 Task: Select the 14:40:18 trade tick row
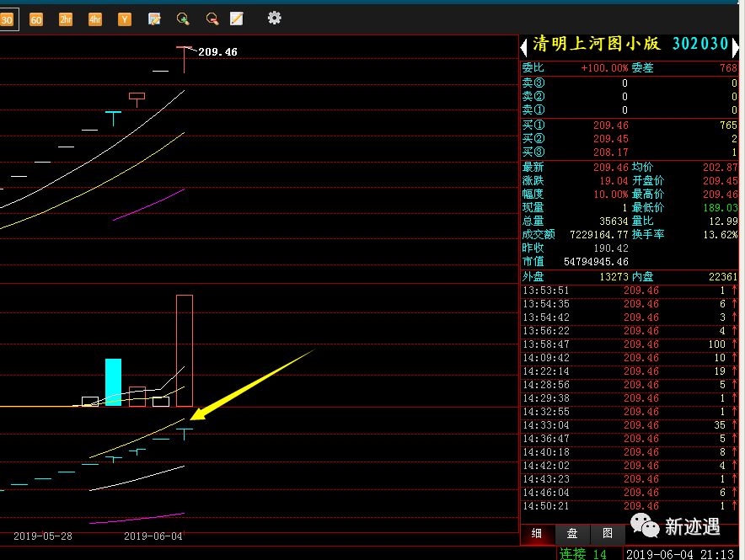[630, 452]
